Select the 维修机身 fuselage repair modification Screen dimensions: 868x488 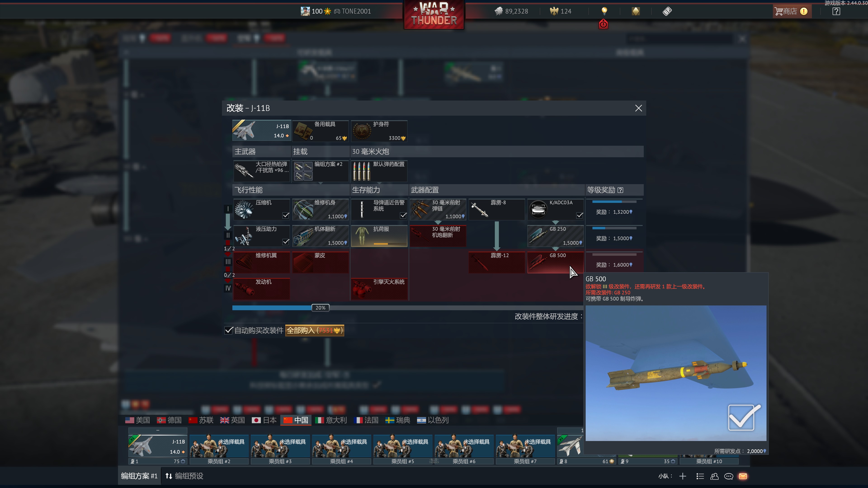(321, 209)
